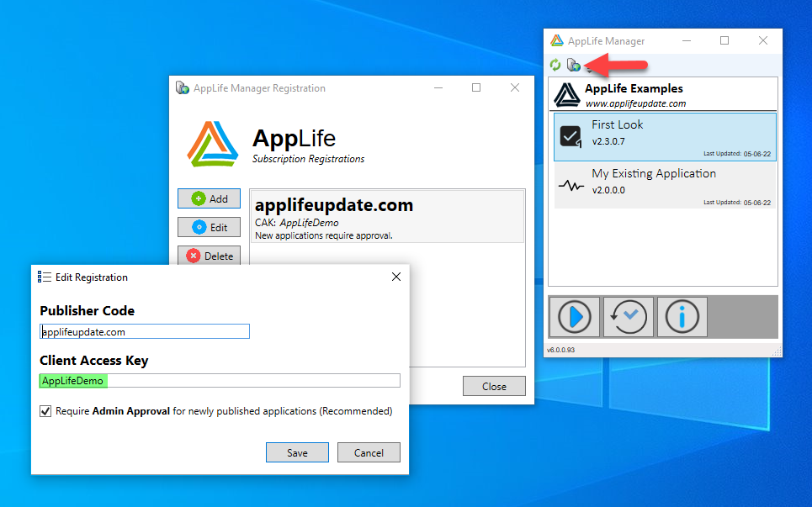Click the CAK: AppLifeDemo text
This screenshot has height=507, width=812.
pos(297,223)
